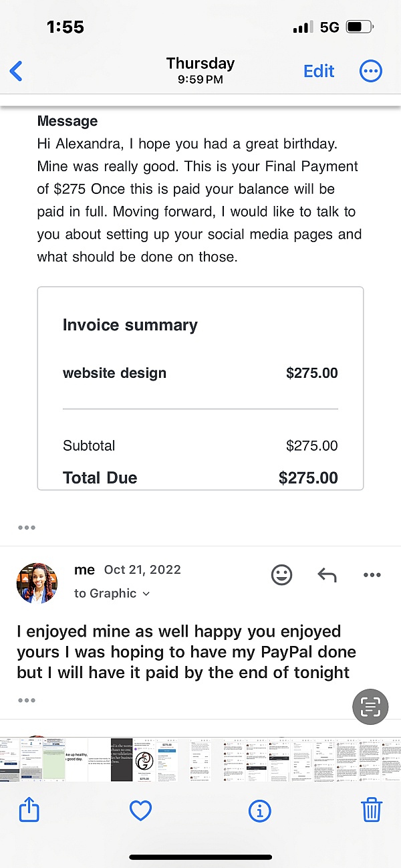The height and width of the screenshot is (868, 401).
Task: Tap the Invoice summary card
Action: [200, 388]
